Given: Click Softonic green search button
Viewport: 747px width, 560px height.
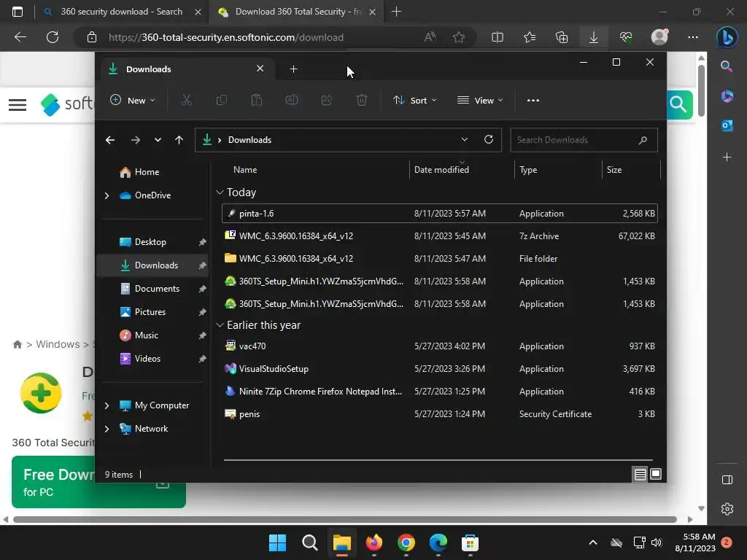Looking at the screenshot, I should tap(679, 104).
